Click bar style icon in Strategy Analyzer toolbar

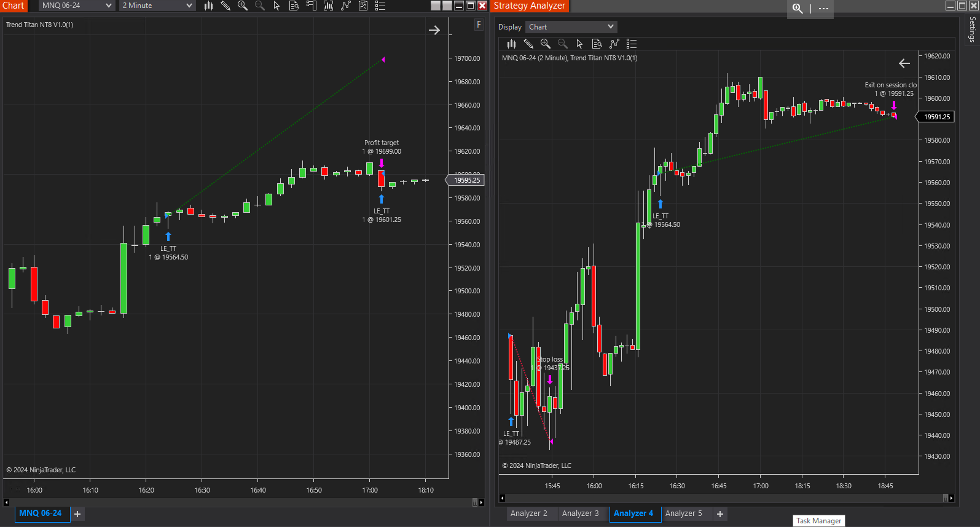point(511,44)
